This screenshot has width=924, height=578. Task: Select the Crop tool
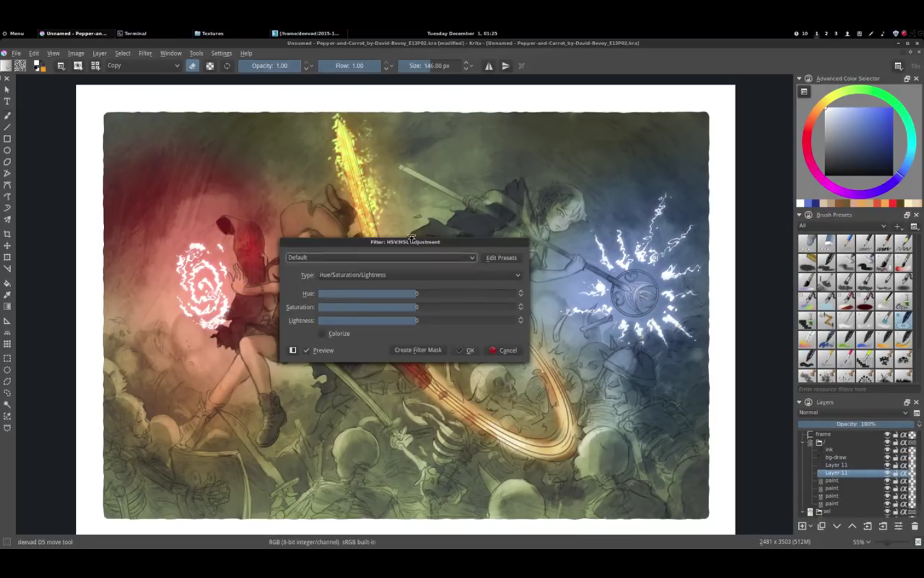(x=7, y=234)
